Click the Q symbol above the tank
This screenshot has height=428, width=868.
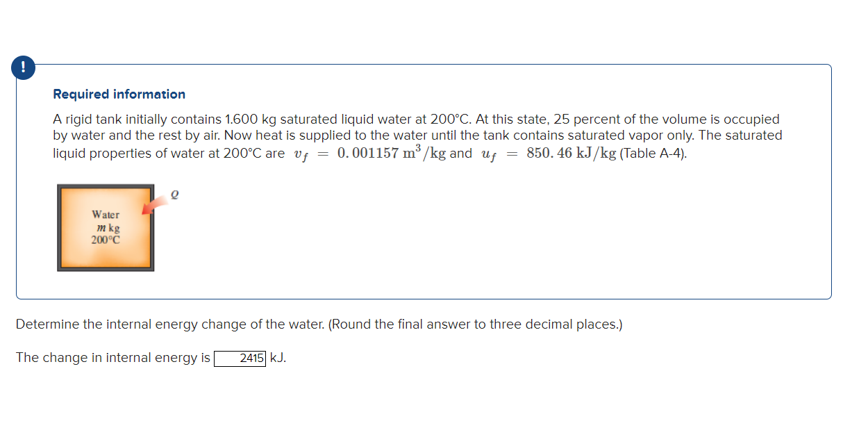click(174, 195)
